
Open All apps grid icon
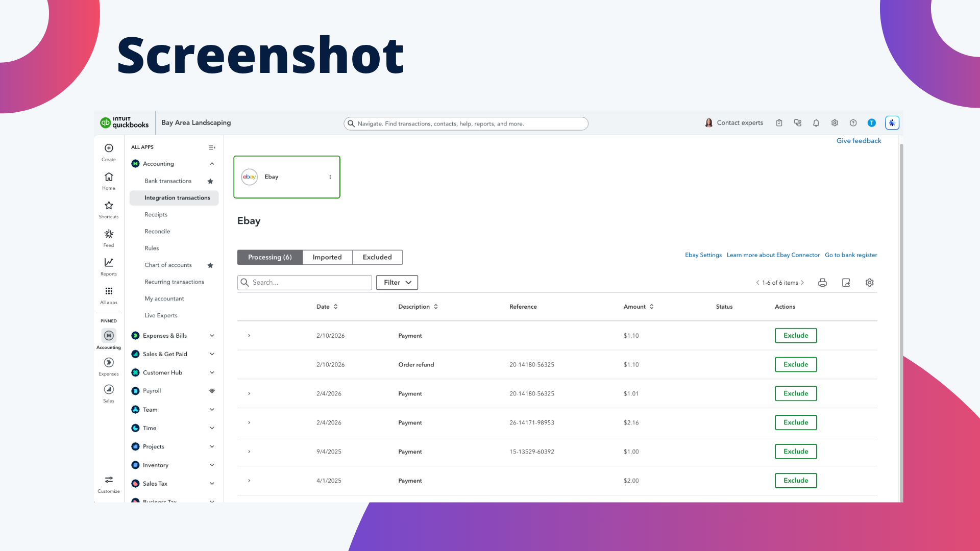(109, 291)
